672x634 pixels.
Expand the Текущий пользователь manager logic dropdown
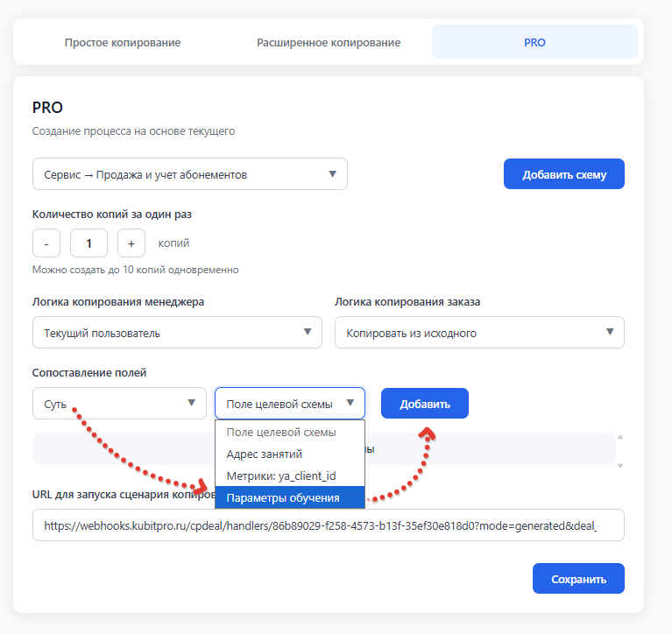(176, 333)
